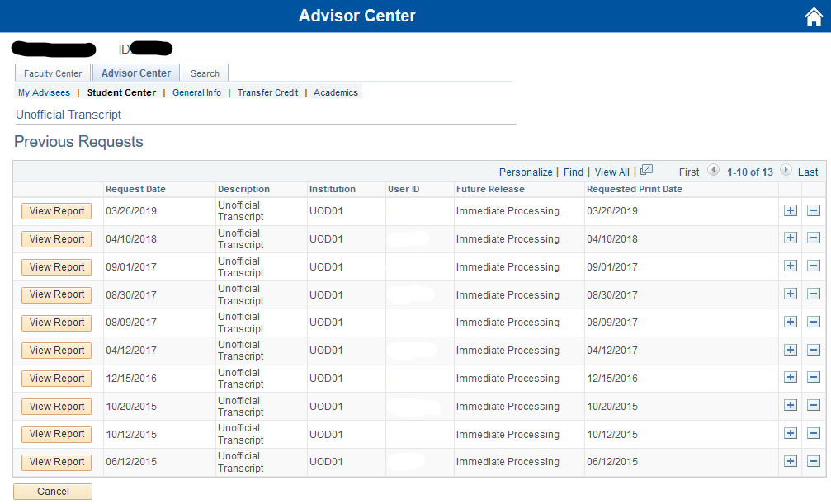View Report for 04/10/2018 request
The height and width of the screenshot is (504, 831).
point(57,239)
